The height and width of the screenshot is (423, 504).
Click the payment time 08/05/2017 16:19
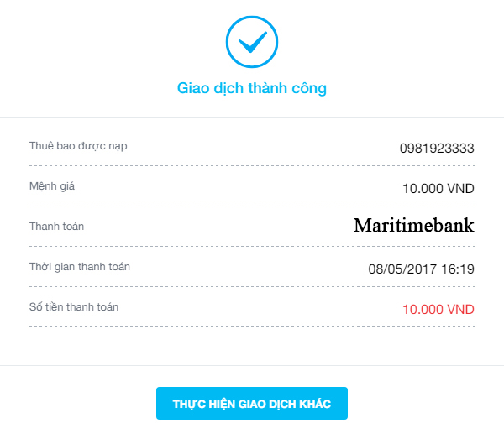pyautogui.click(x=422, y=269)
